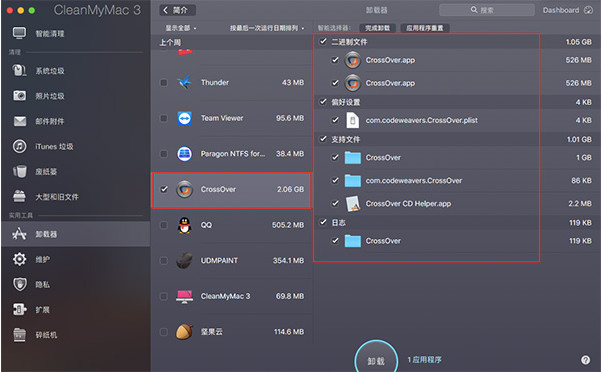The image size is (601, 372).
Task: Click the UDMPAINT app icon
Action: coord(185,261)
